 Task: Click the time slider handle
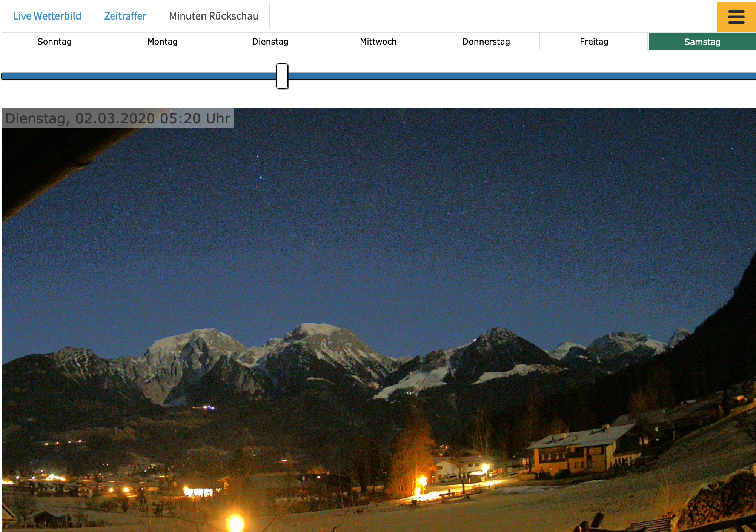[x=282, y=76]
